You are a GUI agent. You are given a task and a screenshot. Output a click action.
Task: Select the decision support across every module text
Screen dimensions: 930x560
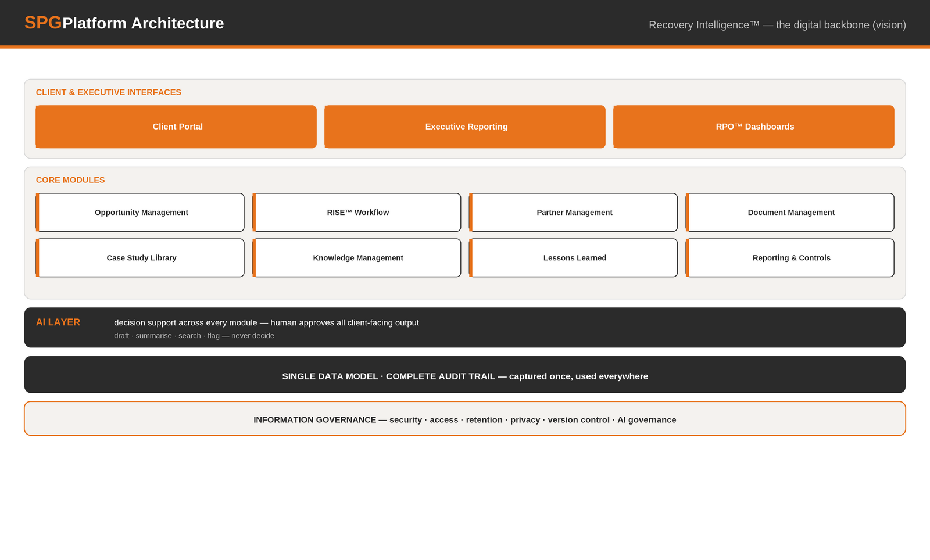pyautogui.click(x=266, y=322)
